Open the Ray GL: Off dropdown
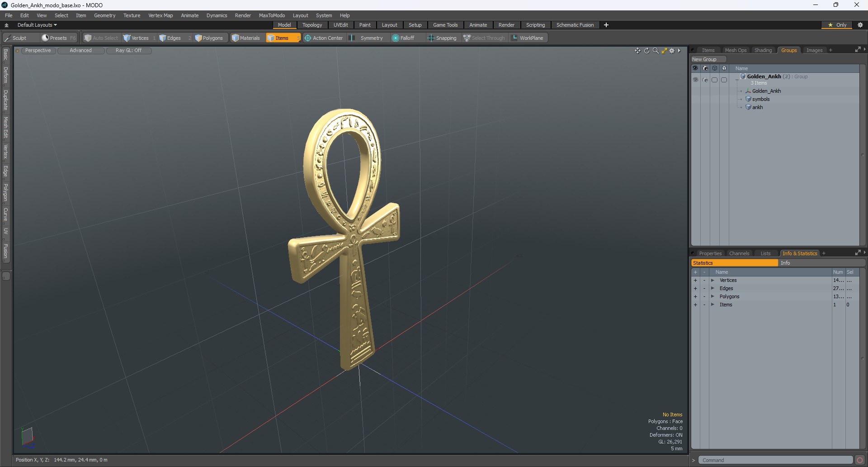 pos(129,51)
